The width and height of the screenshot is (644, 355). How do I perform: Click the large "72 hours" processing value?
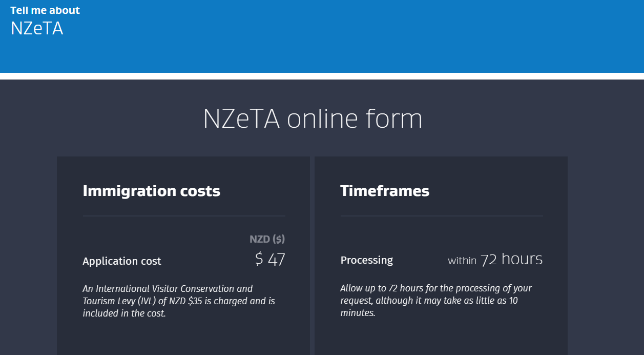pos(511,259)
